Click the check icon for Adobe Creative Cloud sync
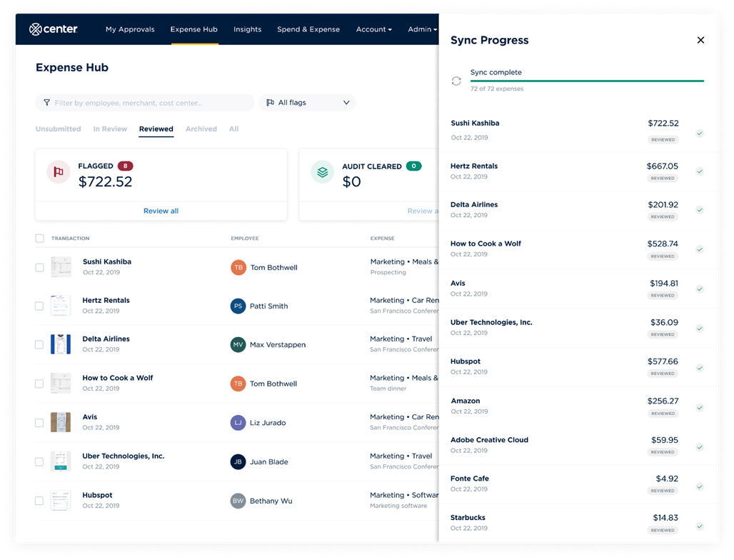This screenshot has width=734, height=560. [700, 447]
